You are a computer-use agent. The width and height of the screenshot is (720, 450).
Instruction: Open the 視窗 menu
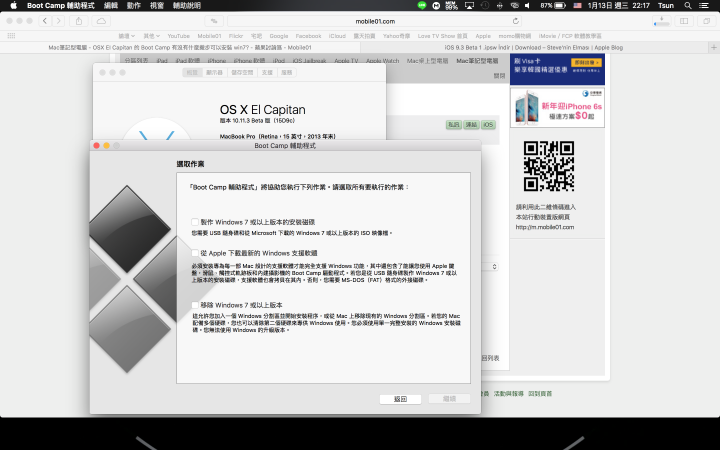point(157,6)
